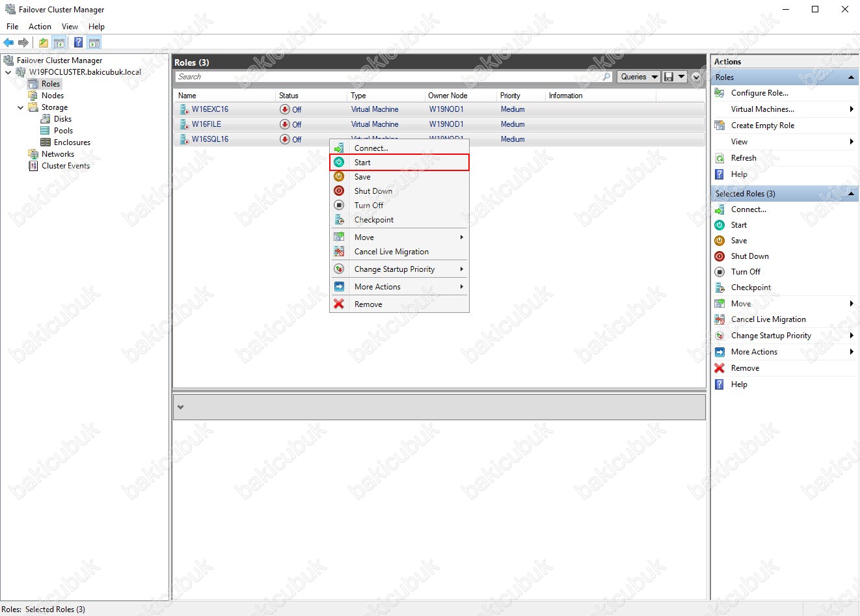Click the Start icon under Selected Roles
Image resolution: width=860 pixels, height=616 pixels.
tap(719, 225)
